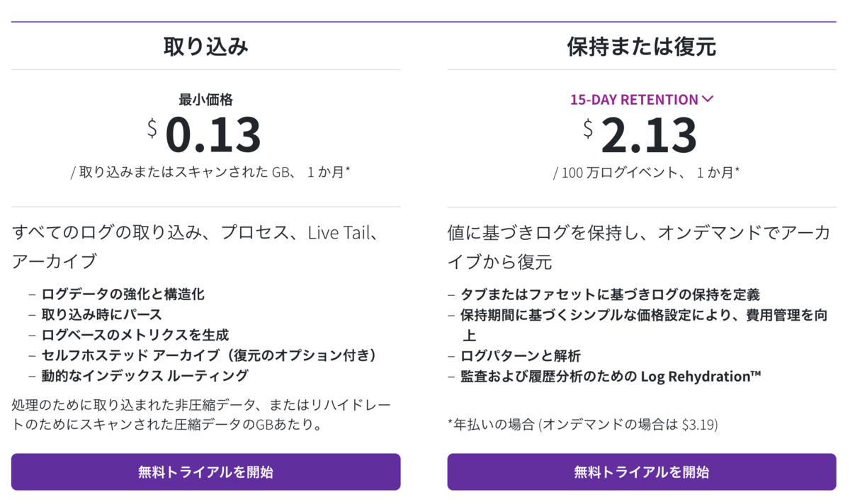
Task: Click the 最小価格 label
Action: coord(206,100)
